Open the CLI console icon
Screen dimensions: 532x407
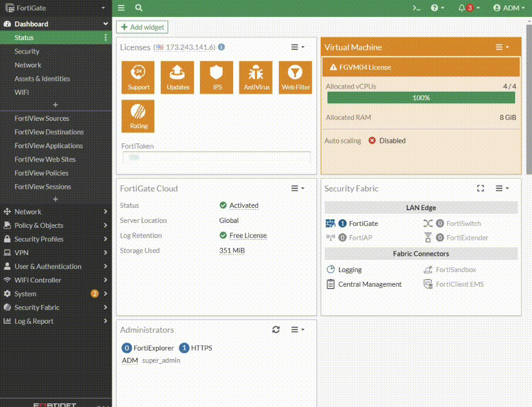click(416, 8)
